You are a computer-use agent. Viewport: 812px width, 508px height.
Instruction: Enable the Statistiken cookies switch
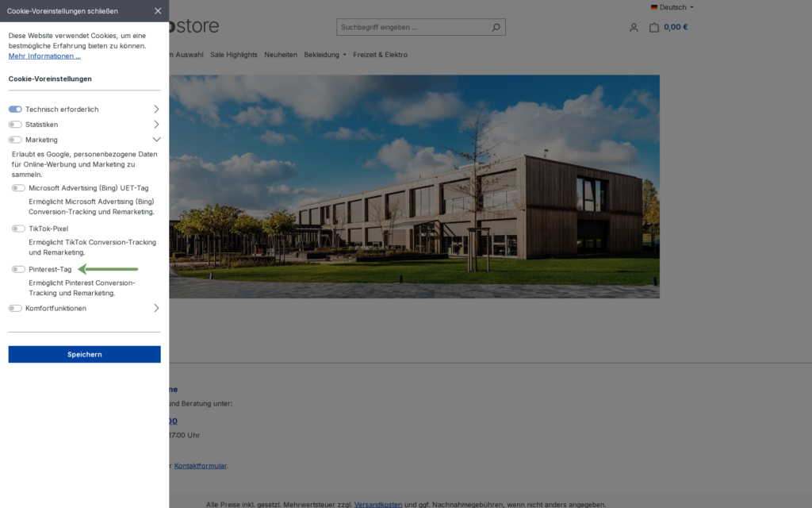tap(15, 125)
